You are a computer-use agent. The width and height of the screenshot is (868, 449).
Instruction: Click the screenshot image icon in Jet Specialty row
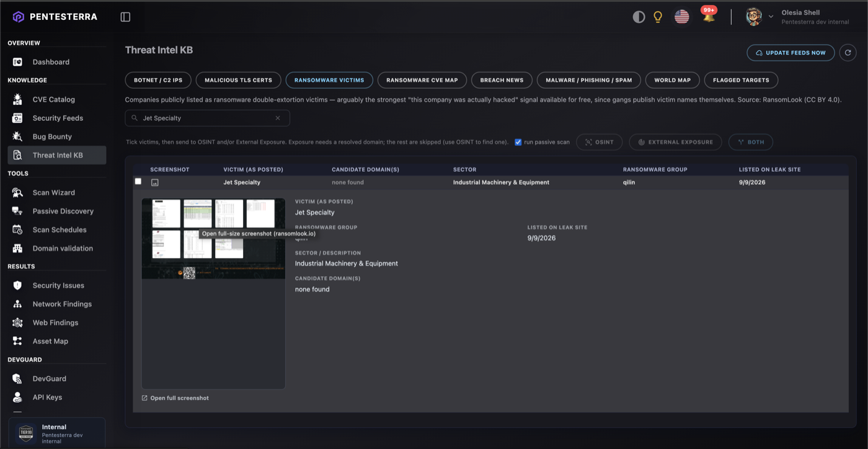click(x=155, y=182)
